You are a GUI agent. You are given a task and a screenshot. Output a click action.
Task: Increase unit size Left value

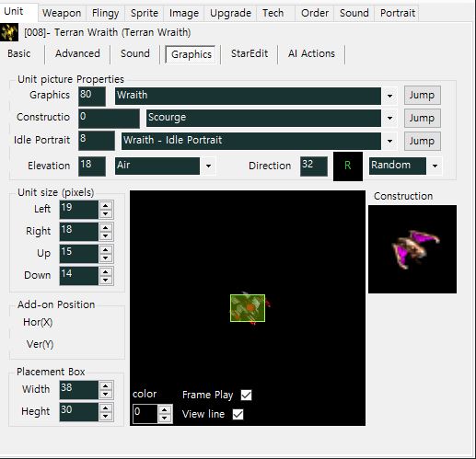[106, 206]
